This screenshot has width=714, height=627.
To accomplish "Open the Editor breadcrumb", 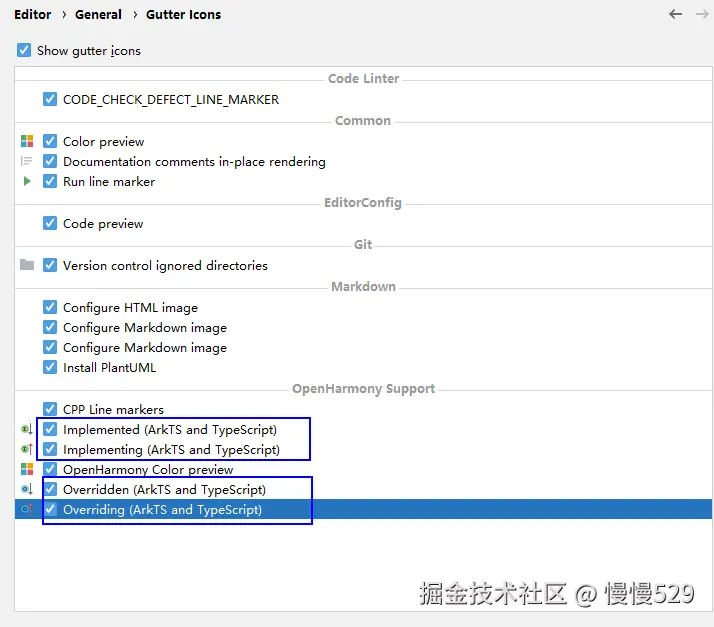I will click(32, 15).
